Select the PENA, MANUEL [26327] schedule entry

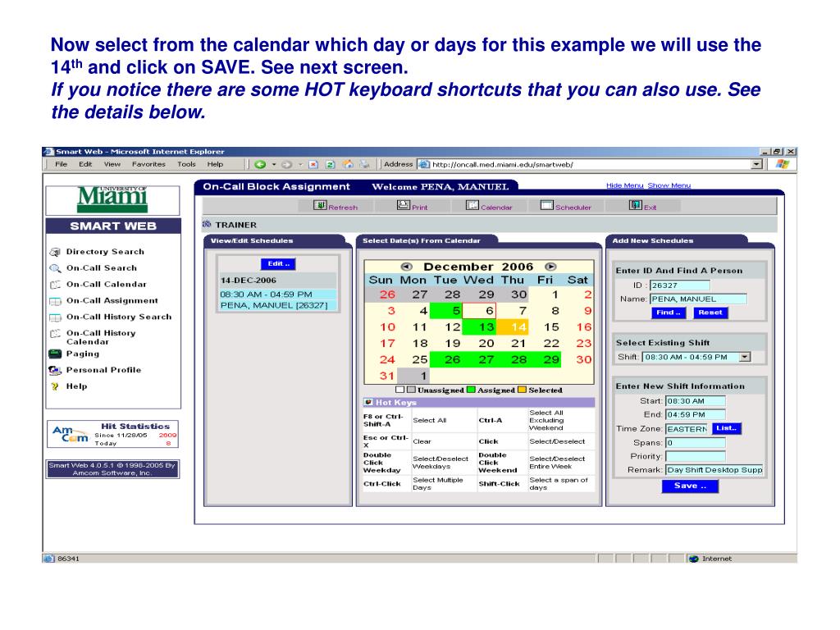click(x=277, y=305)
